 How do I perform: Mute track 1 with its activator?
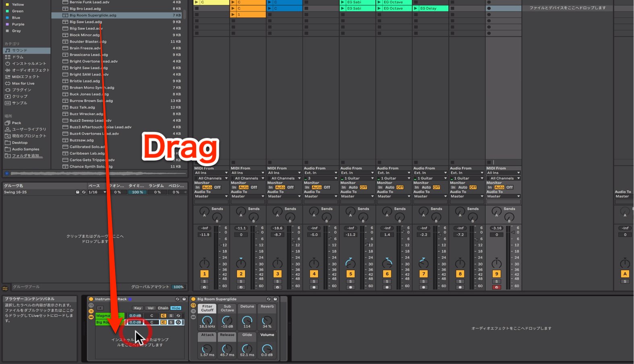click(204, 274)
